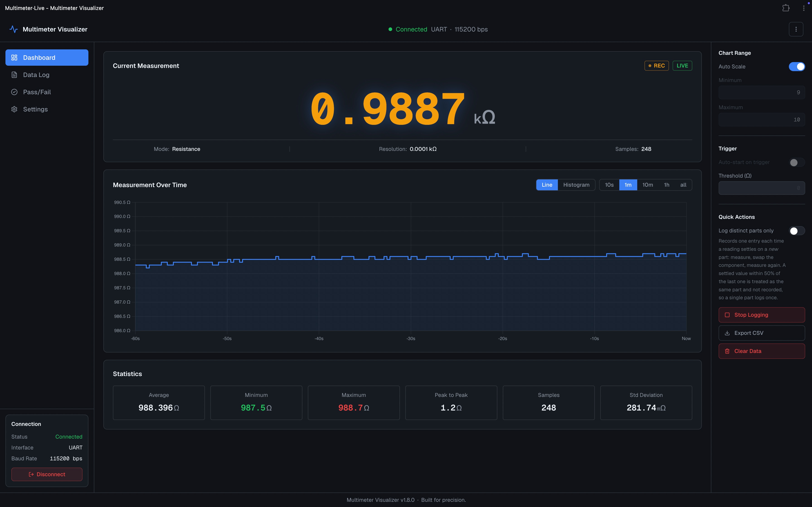This screenshot has height=507, width=812.
Task: Click the Settings gear icon
Action: point(14,109)
